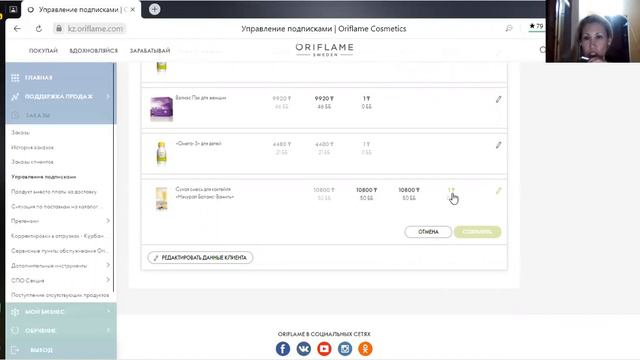The height and width of the screenshot is (360, 640).
Task: Expand Дополнительные инструменты arrow
Action: pos(108,265)
